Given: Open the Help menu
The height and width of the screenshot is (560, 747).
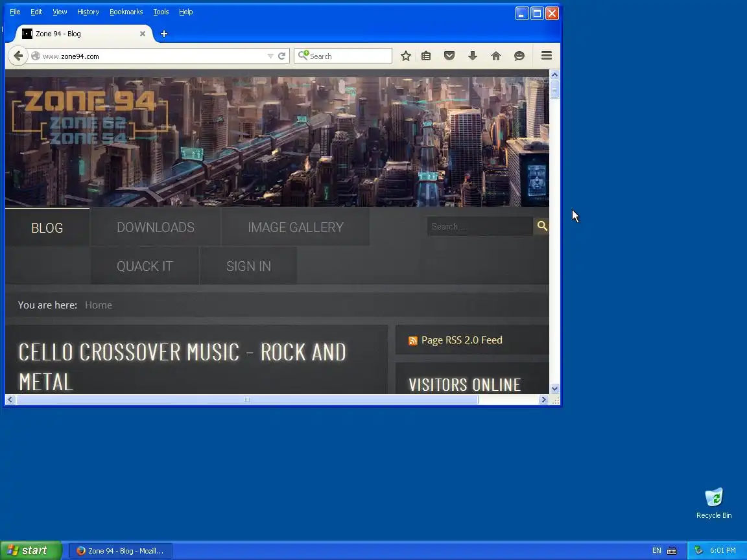Looking at the screenshot, I should tap(186, 12).
